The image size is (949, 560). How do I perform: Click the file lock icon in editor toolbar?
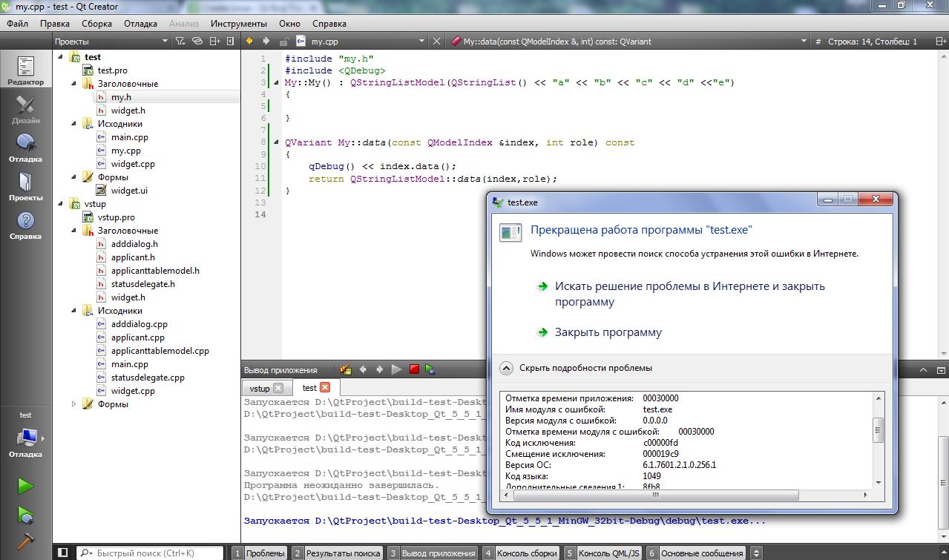point(283,42)
